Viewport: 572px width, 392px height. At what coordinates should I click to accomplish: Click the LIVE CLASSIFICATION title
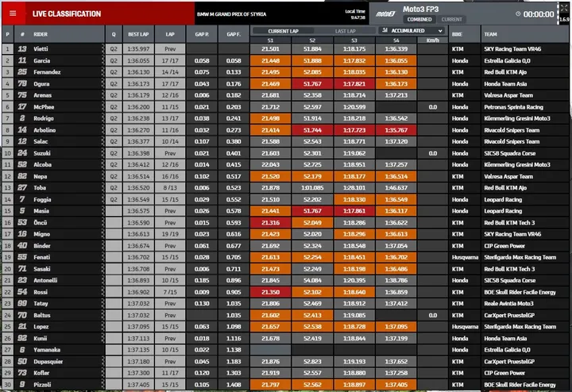67,13
